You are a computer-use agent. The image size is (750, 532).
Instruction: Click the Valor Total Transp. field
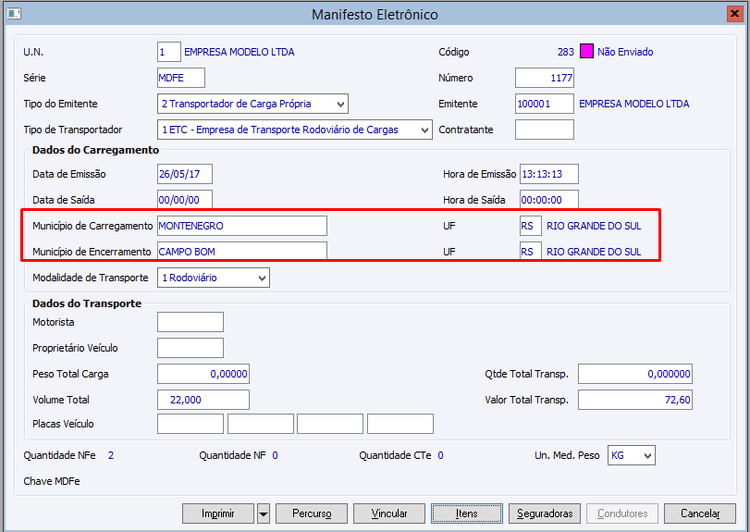635,399
